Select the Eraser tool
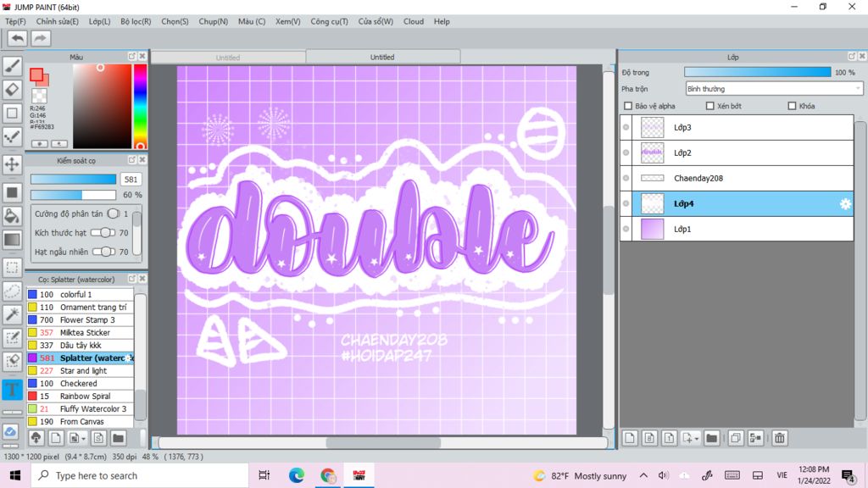This screenshot has width=868, height=488. pos(12,89)
